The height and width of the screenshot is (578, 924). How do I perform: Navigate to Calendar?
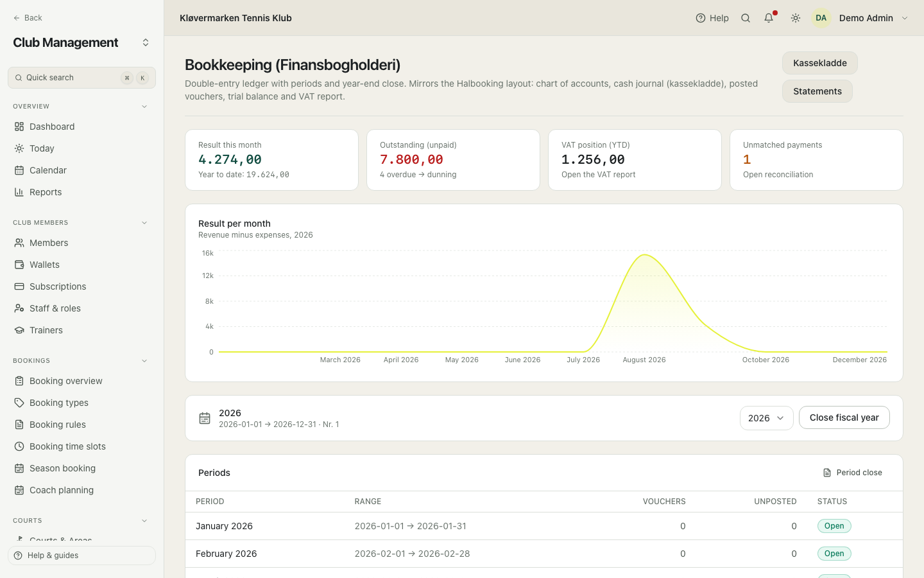pyautogui.click(x=81, y=170)
